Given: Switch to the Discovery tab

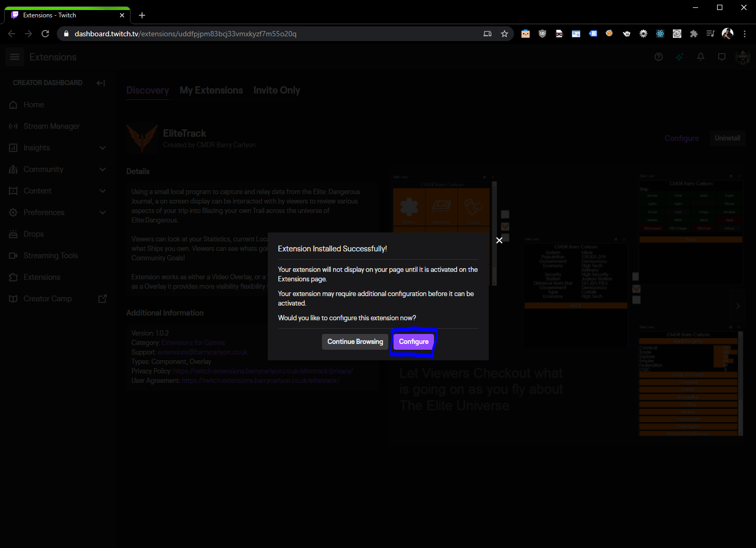Looking at the screenshot, I should 147,90.
